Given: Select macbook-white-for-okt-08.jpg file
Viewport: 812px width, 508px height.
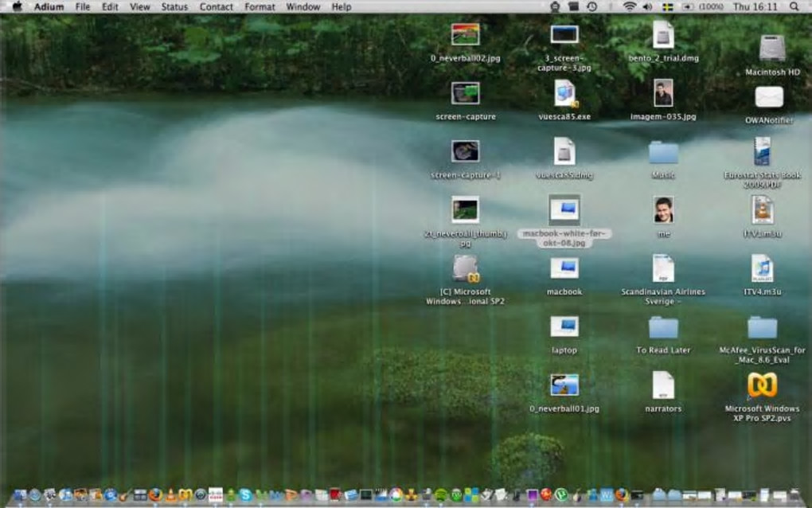Looking at the screenshot, I should coord(564,210).
